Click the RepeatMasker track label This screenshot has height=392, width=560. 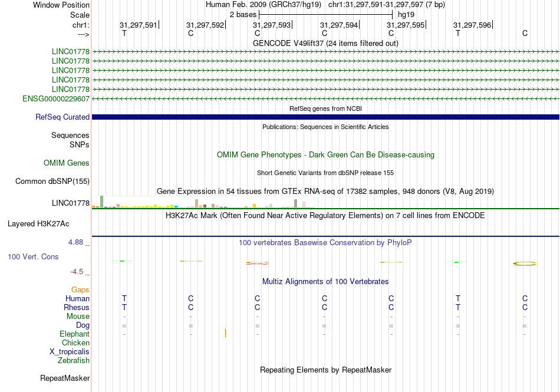pos(65,378)
